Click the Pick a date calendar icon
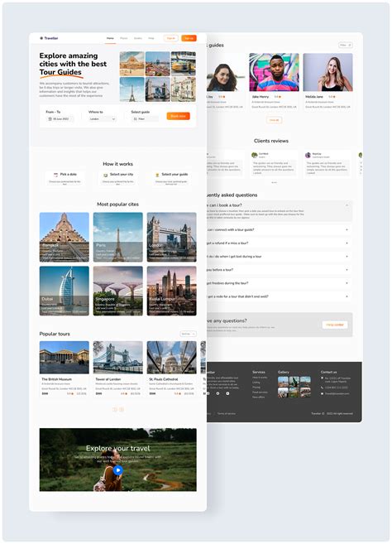The height and width of the screenshot is (544, 392). pyautogui.click(x=55, y=175)
